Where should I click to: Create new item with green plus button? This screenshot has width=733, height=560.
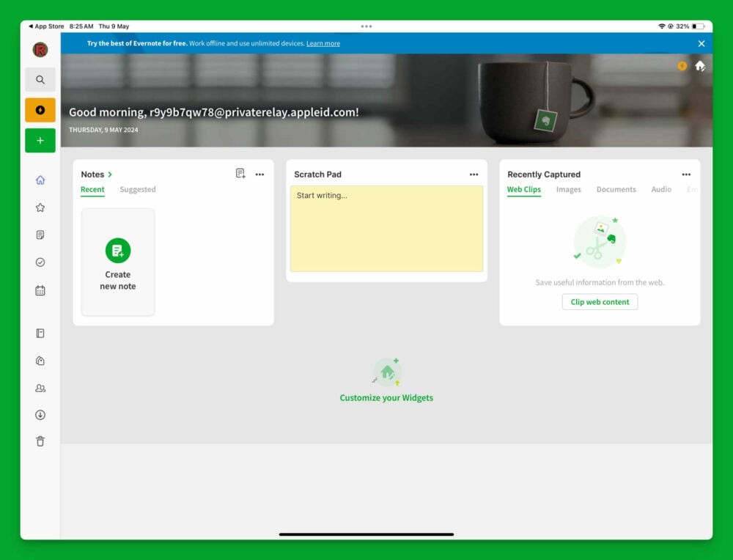(x=40, y=140)
